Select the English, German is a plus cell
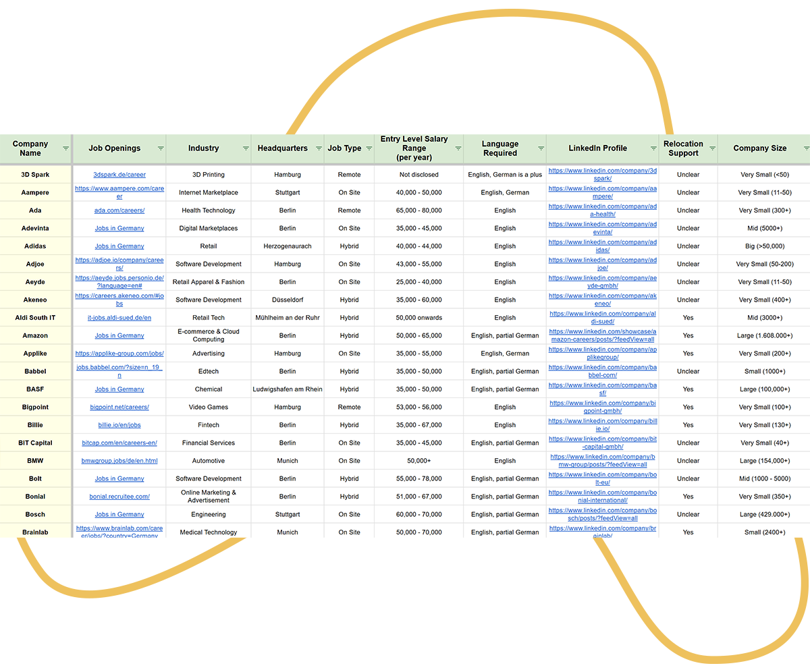The width and height of the screenshot is (810, 672). [x=505, y=175]
